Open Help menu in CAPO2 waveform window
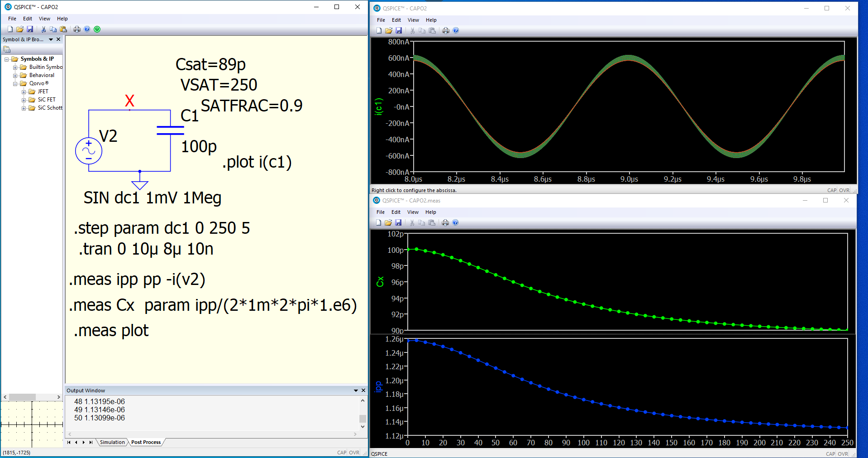Viewport: 868px width, 458px height. pyautogui.click(x=431, y=20)
